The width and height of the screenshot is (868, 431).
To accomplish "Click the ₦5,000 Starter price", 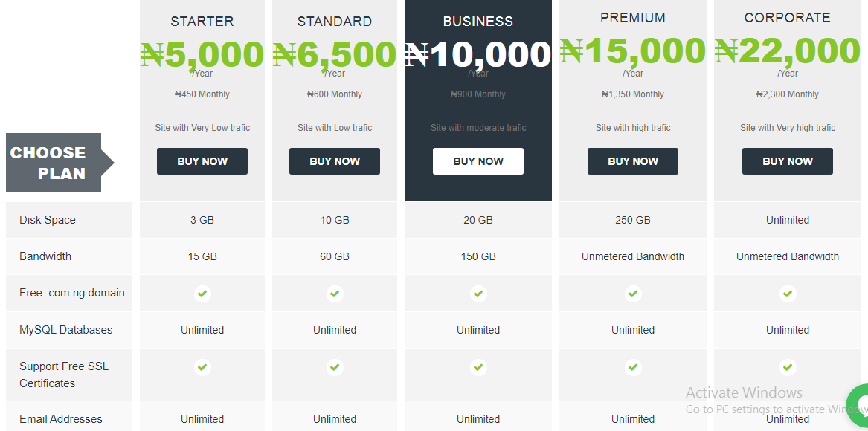I will click(202, 54).
